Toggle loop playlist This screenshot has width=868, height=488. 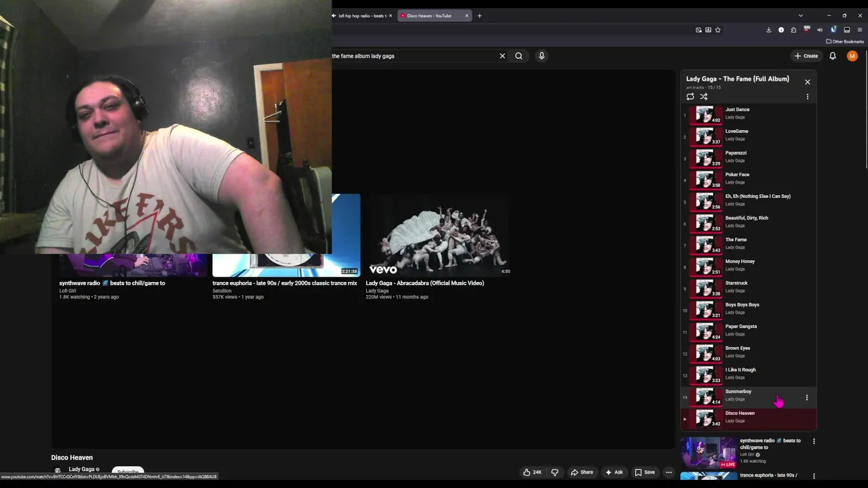click(690, 97)
